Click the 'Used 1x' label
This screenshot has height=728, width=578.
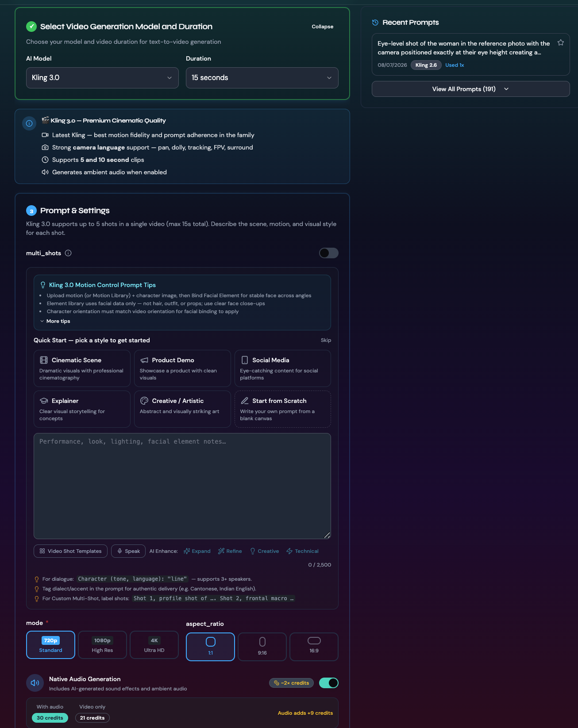click(x=455, y=65)
